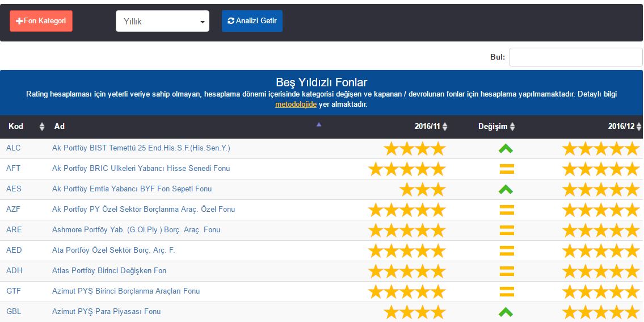Click 2016/12 star rating for AZF
This screenshot has width=644, height=322.
(x=601, y=210)
